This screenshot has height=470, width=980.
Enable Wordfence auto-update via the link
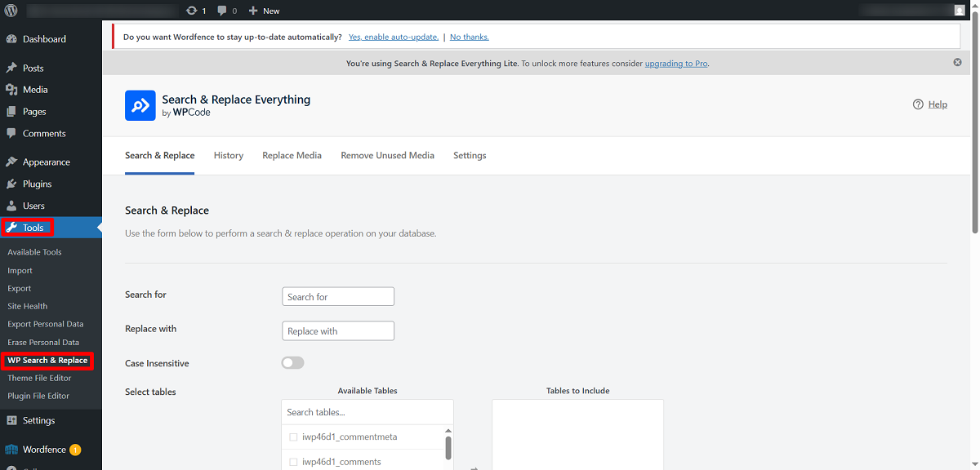tap(393, 37)
